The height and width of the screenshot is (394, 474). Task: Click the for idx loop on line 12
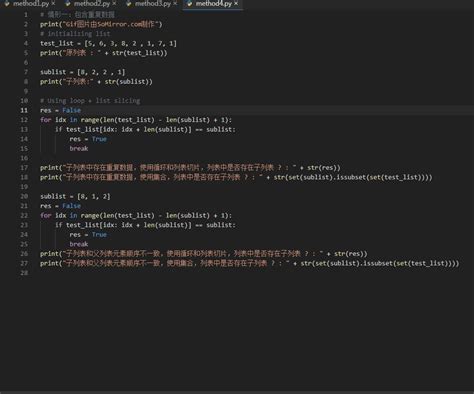(136, 120)
